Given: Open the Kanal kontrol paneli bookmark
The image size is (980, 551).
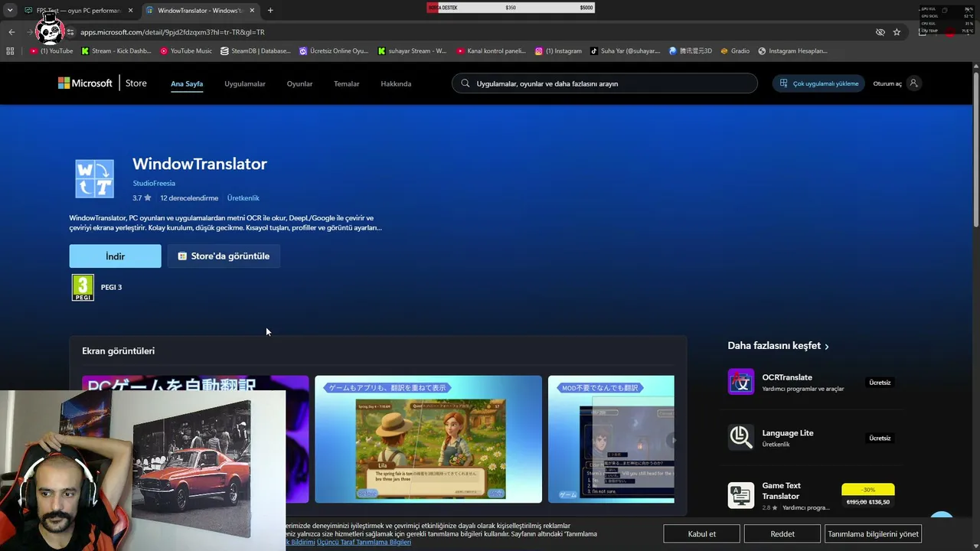Looking at the screenshot, I should click(491, 51).
